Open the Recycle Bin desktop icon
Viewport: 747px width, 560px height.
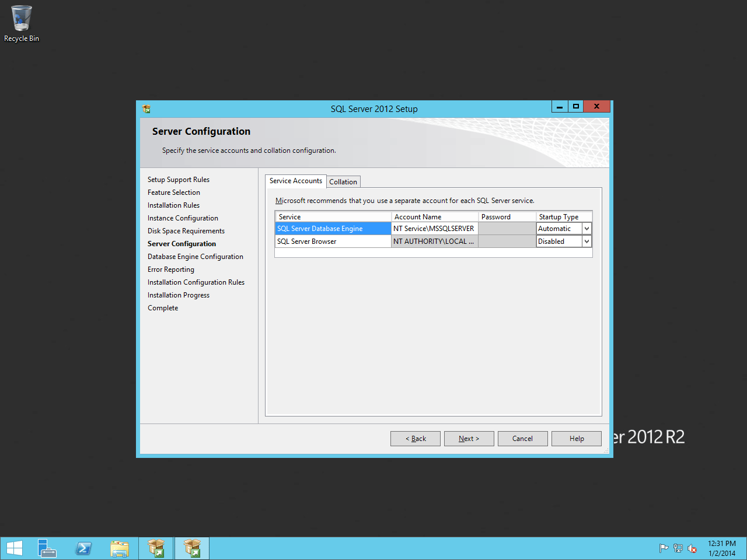coord(22,24)
